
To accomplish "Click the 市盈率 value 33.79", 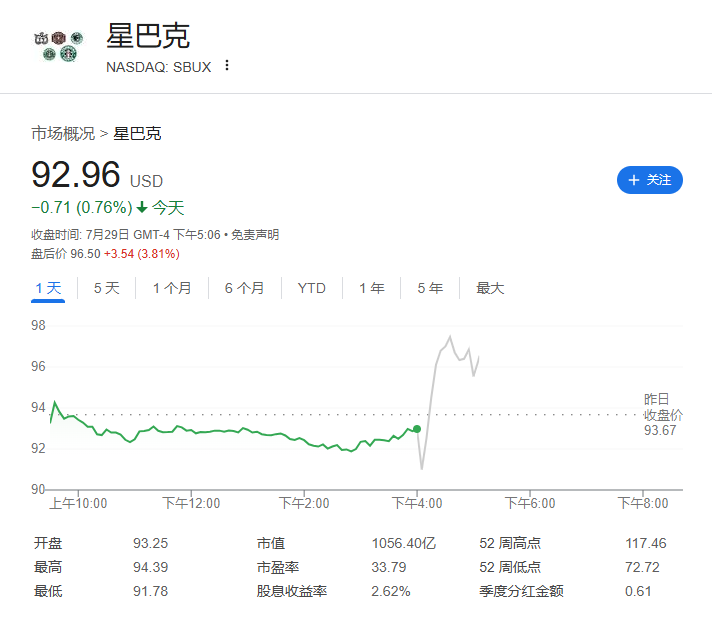I will click(389, 567).
